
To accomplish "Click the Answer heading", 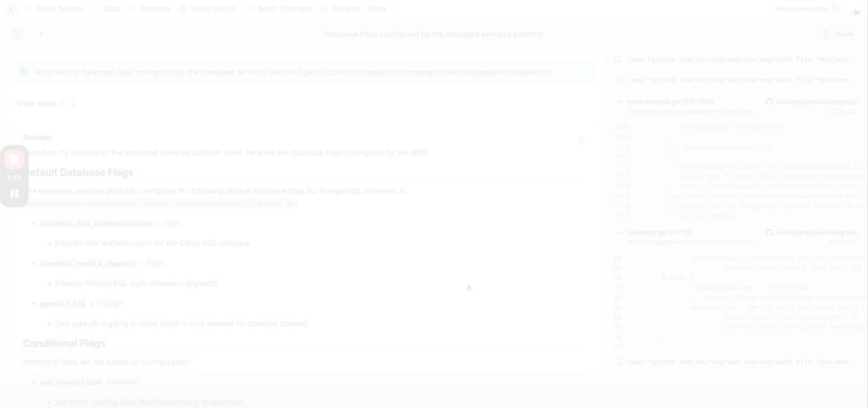I will (37, 137).
